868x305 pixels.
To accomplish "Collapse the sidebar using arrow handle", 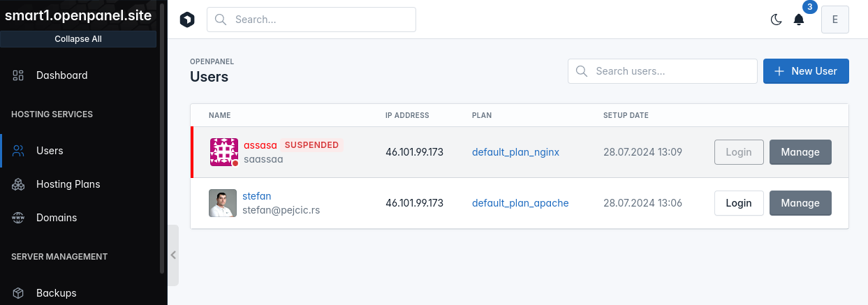I will point(173,255).
